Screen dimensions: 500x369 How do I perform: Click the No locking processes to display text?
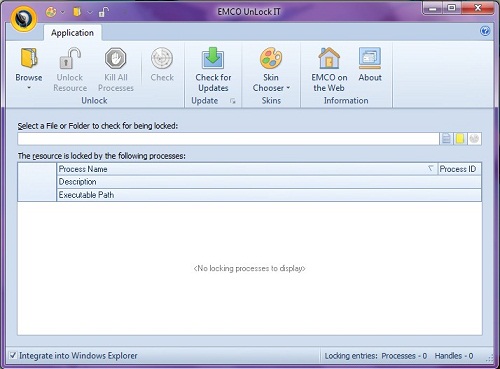249,268
